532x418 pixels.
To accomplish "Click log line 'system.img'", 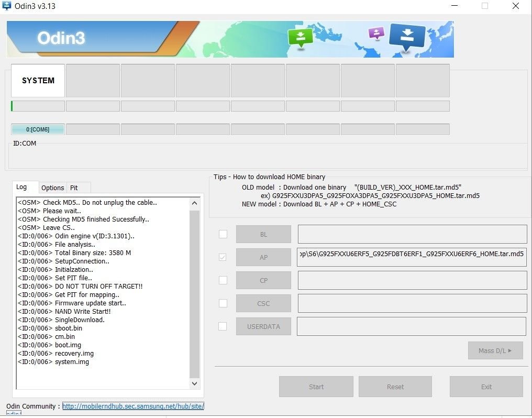I will (x=53, y=361).
